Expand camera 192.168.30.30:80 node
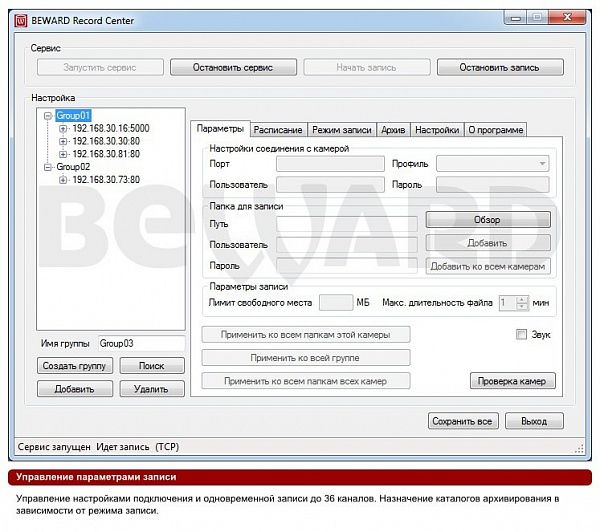 (63, 141)
